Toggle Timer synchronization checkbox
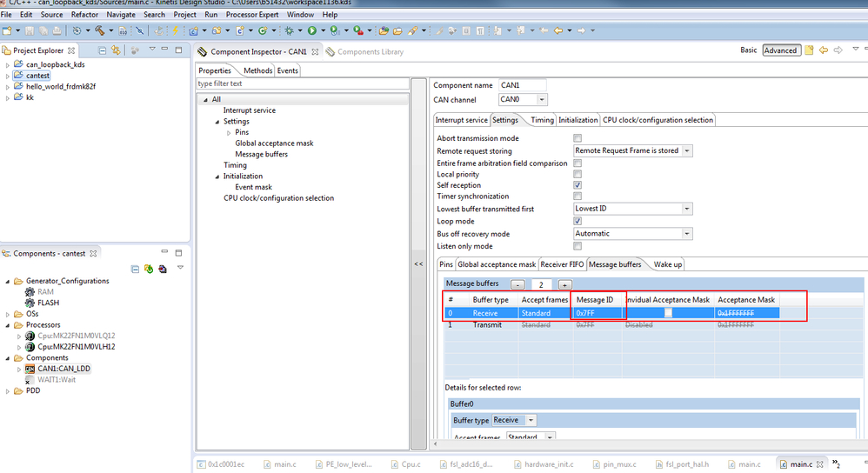The width and height of the screenshot is (868, 473). coord(578,197)
